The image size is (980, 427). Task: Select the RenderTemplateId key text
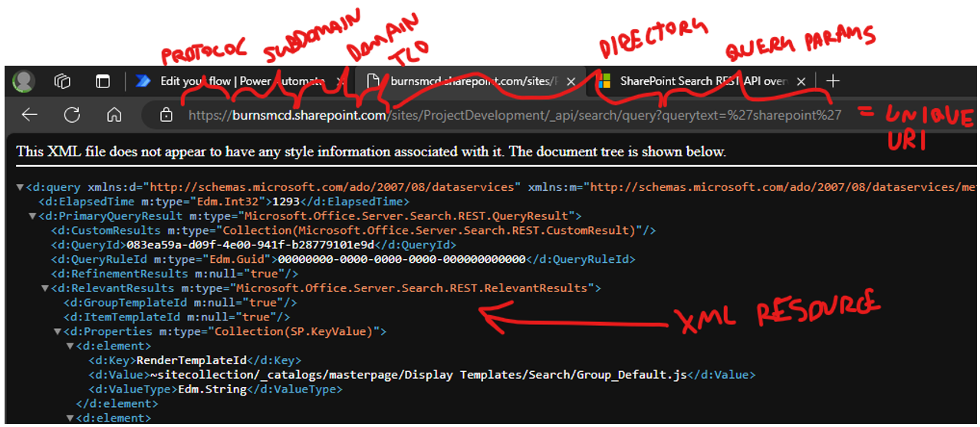point(192,360)
